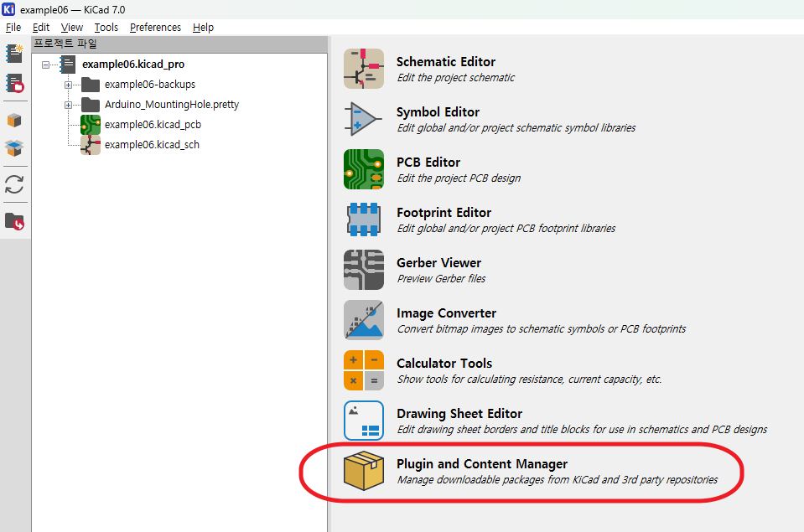Click 'Calculator Tools' title text
The width and height of the screenshot is (804, 532).
click(x=444, y=364)
